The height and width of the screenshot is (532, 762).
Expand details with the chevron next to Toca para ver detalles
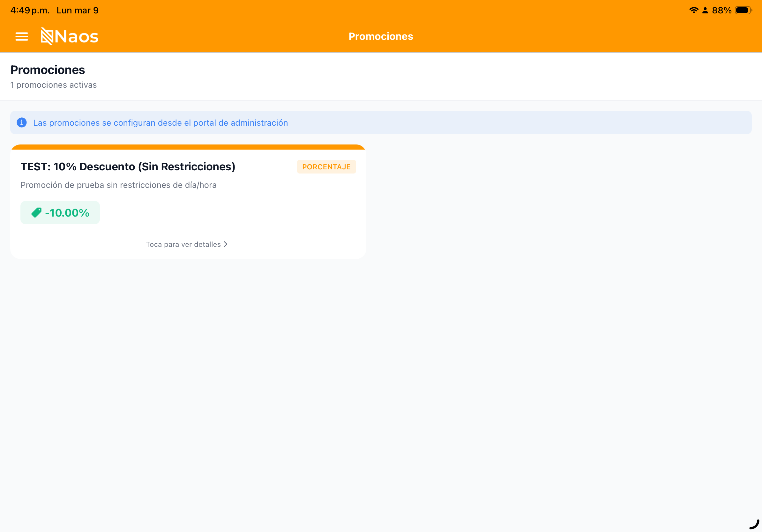[226, 244]
